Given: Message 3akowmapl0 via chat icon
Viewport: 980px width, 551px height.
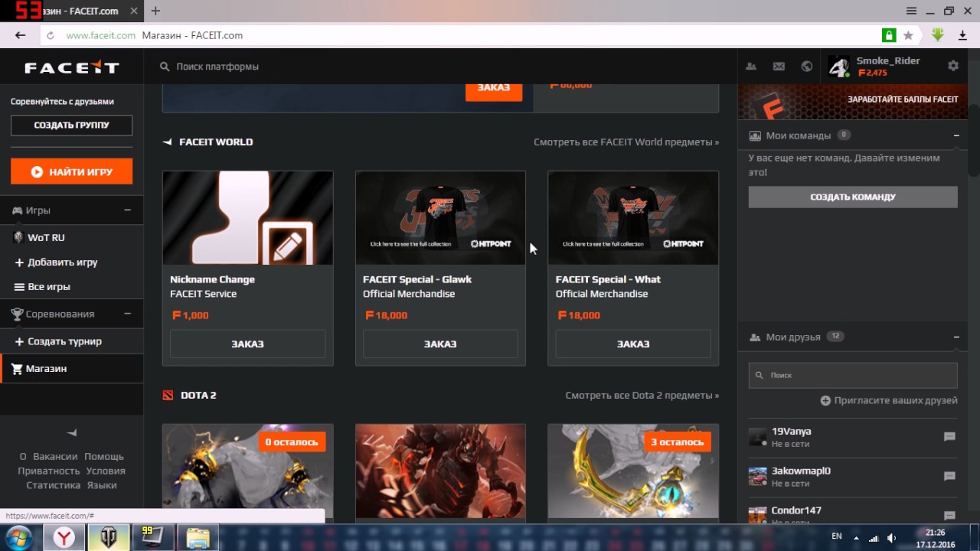Looking at the screenshot, I should tap(949, 476).
